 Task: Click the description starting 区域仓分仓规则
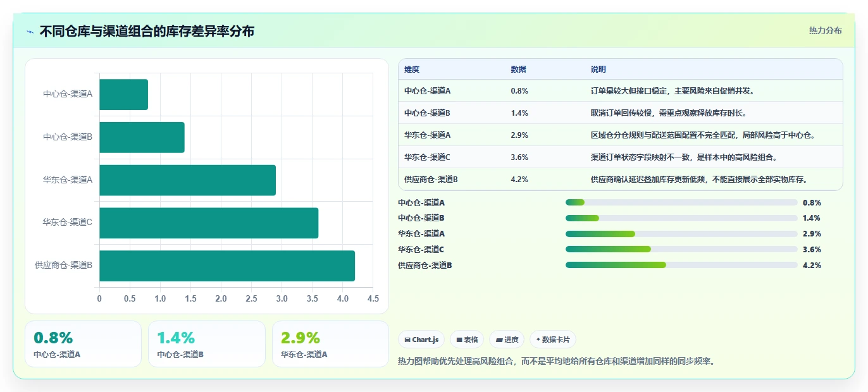(x=704, y=135)
